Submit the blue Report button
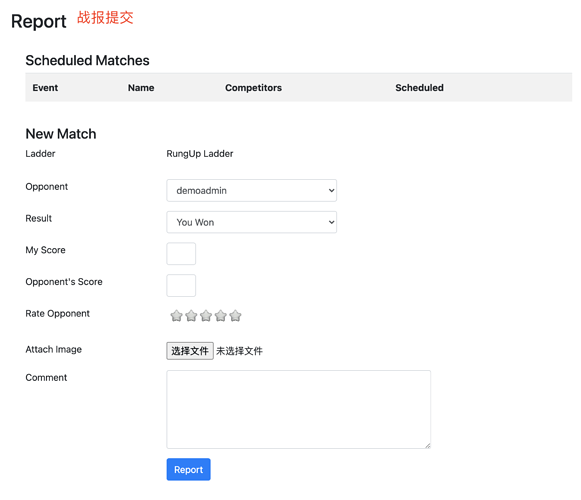This screenshot has height=500, width=581. (189, 470)
